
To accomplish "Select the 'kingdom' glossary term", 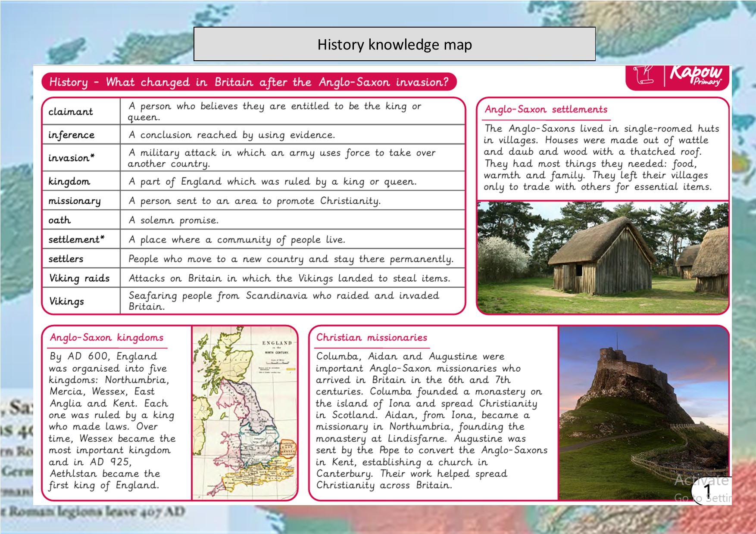I will tap(69, 181).
